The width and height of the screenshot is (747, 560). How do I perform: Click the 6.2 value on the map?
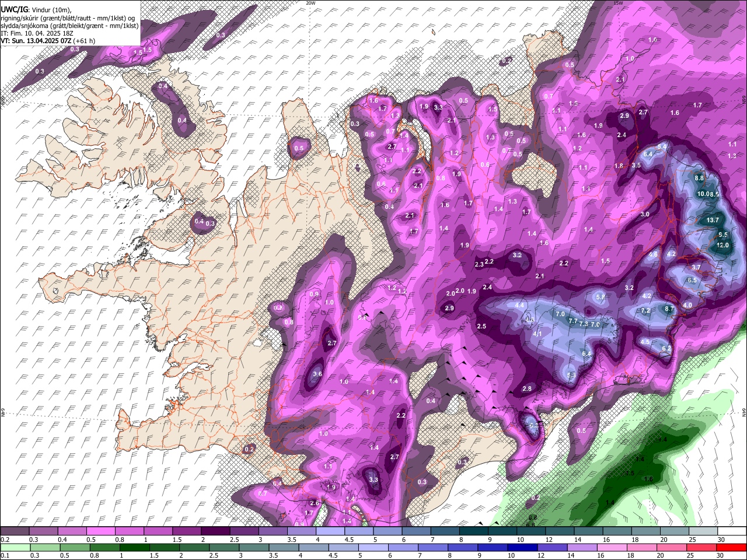(666, 348)
